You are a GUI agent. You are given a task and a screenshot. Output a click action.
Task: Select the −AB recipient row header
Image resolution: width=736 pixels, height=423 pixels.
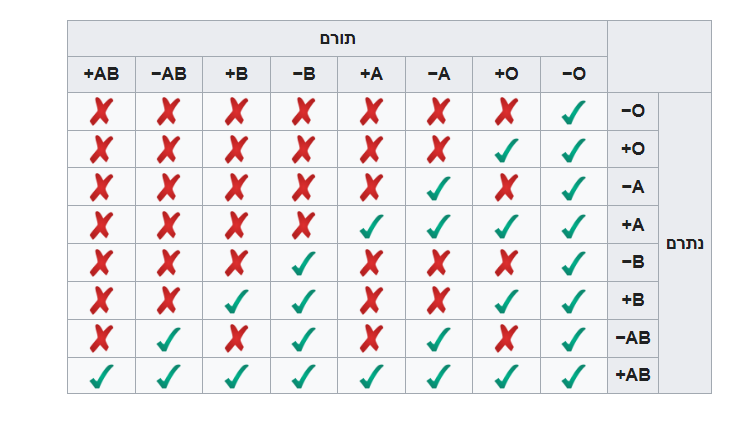[633, 338]
